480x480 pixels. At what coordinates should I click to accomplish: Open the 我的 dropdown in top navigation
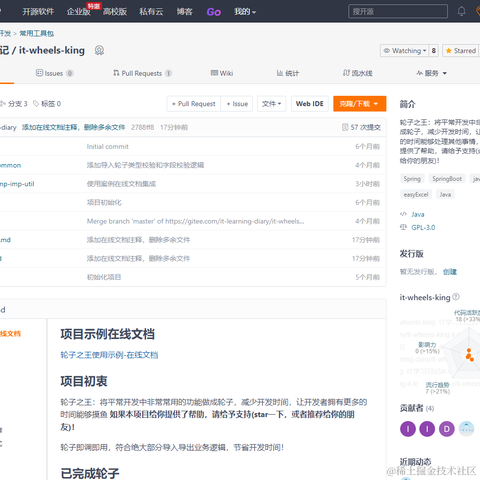coord(245,12)
